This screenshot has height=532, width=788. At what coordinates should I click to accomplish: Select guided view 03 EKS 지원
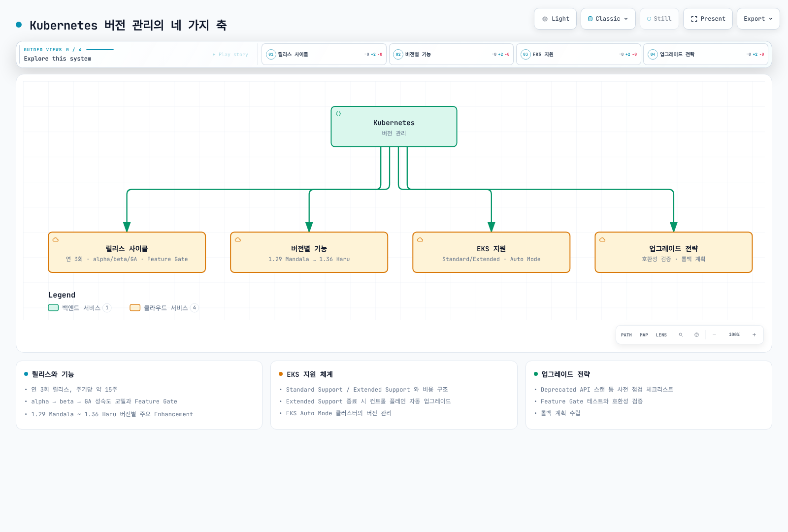[x=579, y=54]
